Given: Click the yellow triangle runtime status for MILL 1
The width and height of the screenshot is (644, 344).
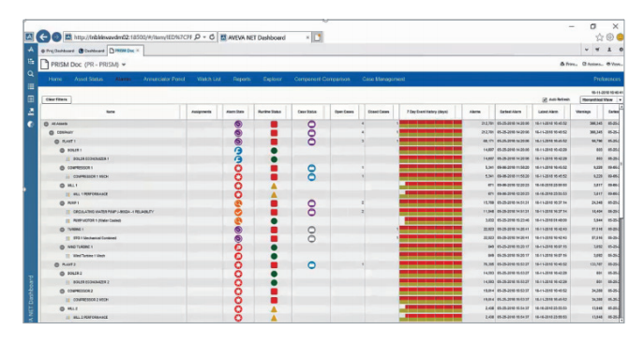Looking at the screenshot, I should (274, 186).
